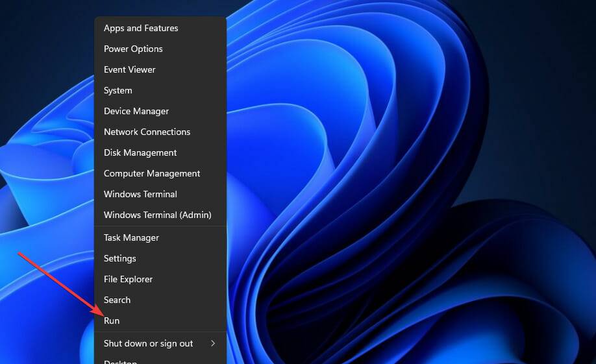The width and height of the screenshot is (596, 364).
Task: Start Windows Terminal (non-admin)
Action: tap(140, 194)
